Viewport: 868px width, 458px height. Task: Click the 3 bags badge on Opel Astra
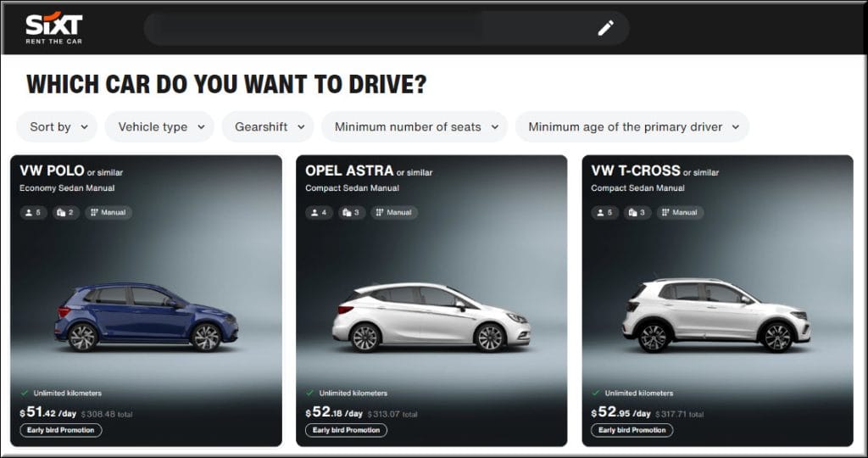pyautogui.click(x=352, y=212)
